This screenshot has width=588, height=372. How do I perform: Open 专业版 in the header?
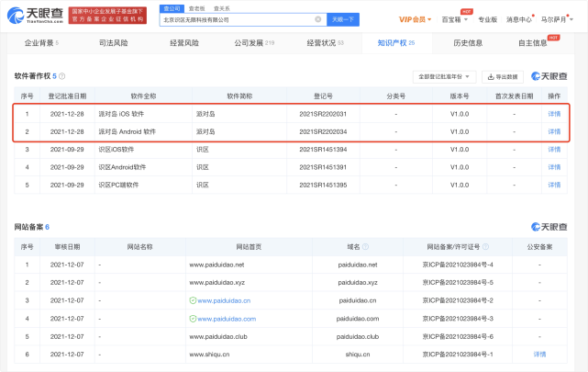pos(487,19)
